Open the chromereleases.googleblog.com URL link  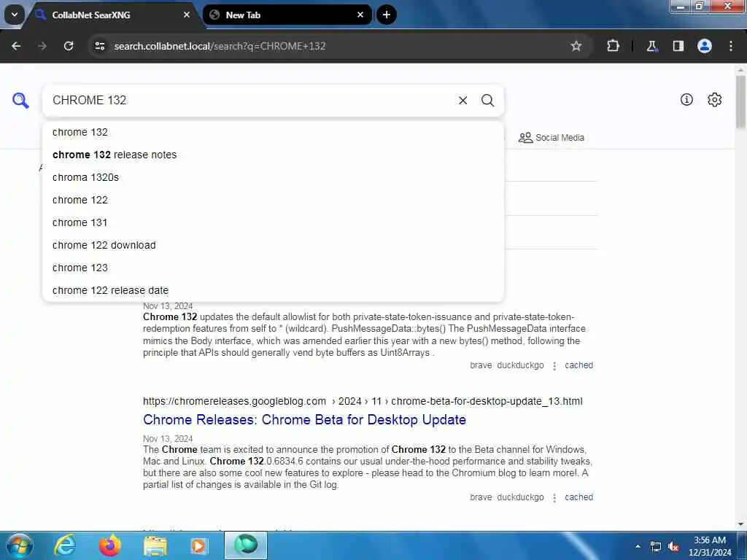(x=363, y=402)
